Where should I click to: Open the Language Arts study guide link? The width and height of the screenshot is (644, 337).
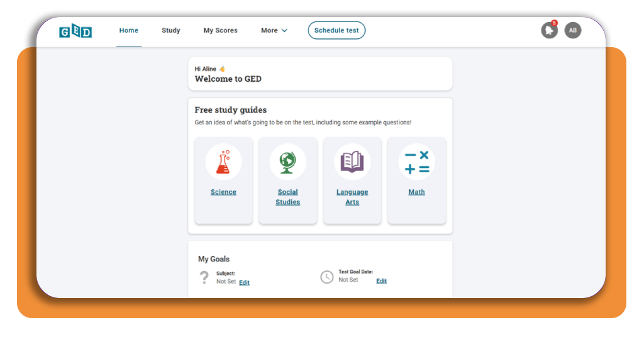point(352,197)
